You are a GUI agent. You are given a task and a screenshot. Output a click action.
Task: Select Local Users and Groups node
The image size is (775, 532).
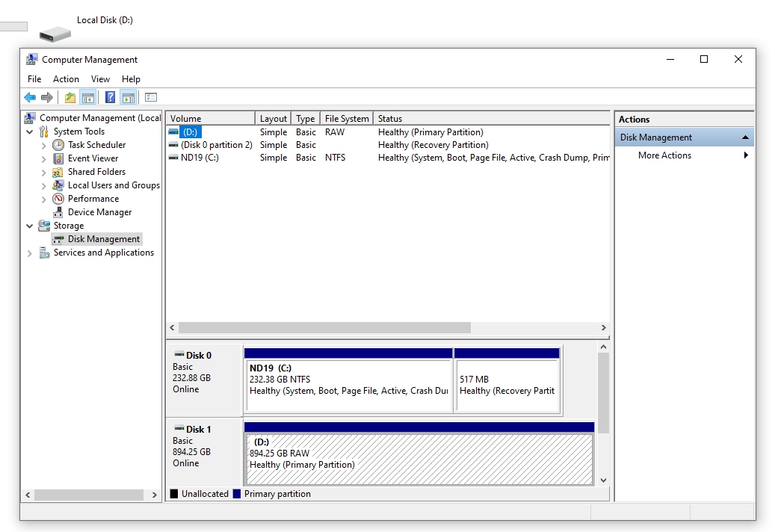click(x=114, y=185)
